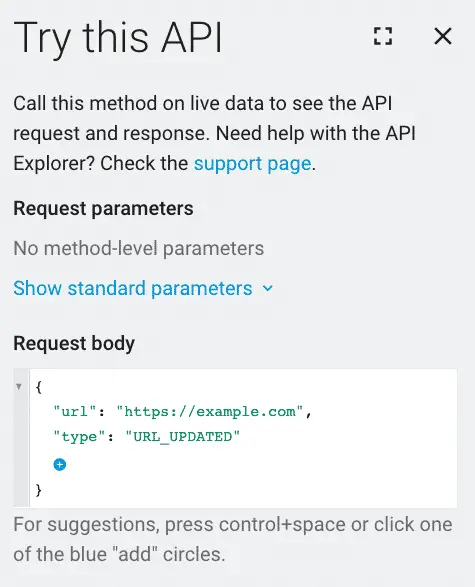Click the "URL_UPDATED" type value
The height and width of the screenshot is (587, 475).
click(183, 437)
